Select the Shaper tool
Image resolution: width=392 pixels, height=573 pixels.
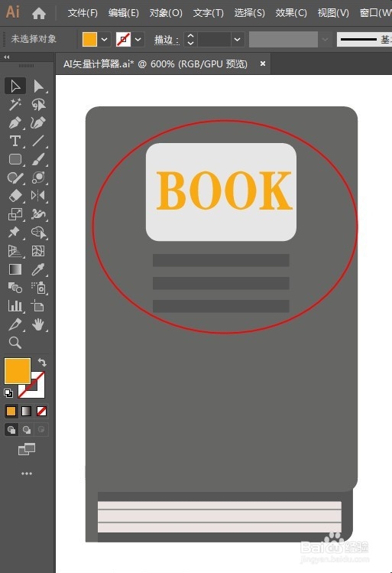coord(15,177)
